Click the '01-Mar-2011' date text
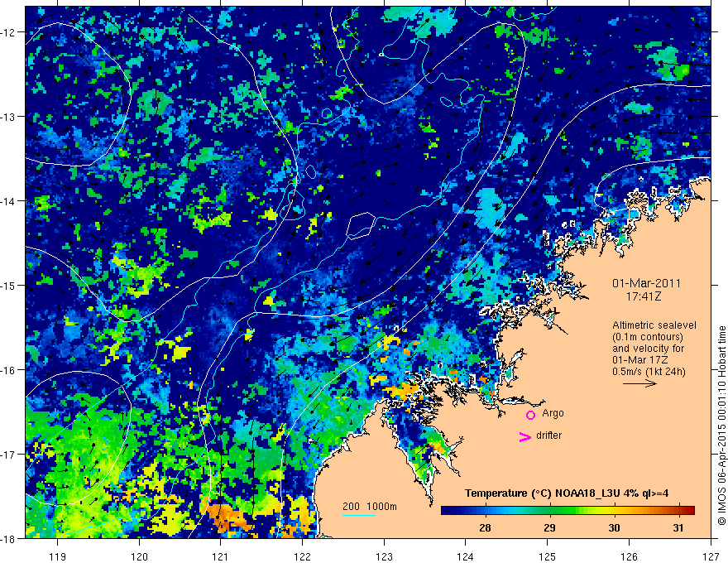This screenshot has width=728, height=563. [x=646, y=283]
